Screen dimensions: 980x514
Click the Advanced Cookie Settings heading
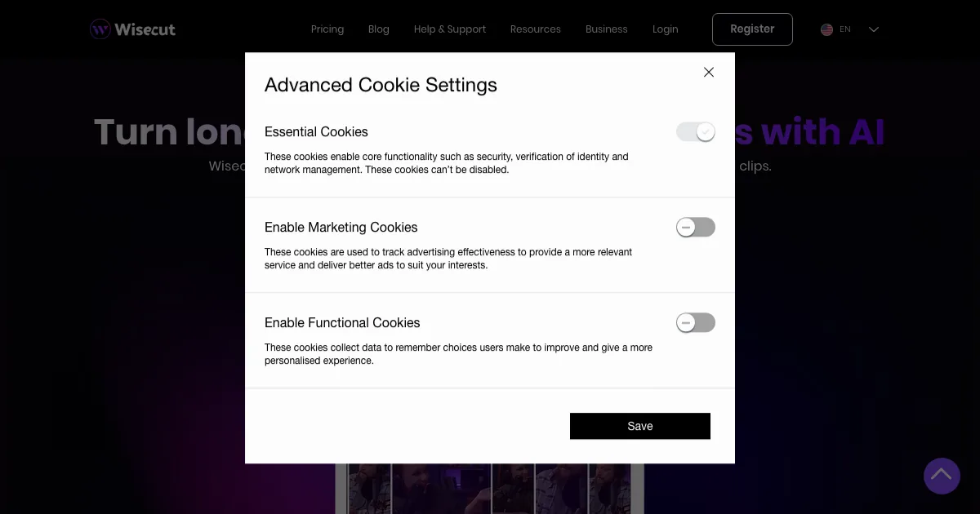click(x=381, y=85)
